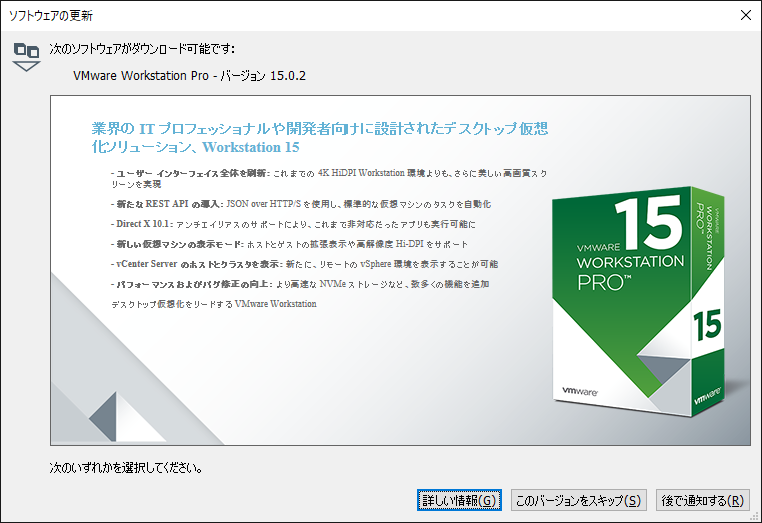This screenshot has height=523, width=762.
Task: Click the Hi-DPI display mode feature line
Action: [290, 244]
